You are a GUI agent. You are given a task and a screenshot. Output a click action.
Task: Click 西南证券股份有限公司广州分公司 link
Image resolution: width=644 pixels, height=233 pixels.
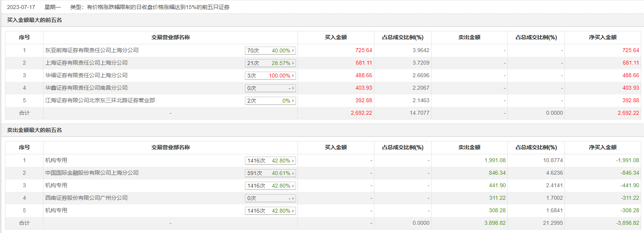point(86,198)
